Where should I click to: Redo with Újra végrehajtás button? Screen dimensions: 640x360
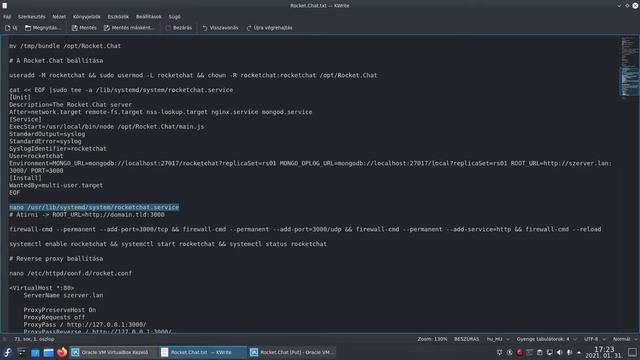coord(269,28)
